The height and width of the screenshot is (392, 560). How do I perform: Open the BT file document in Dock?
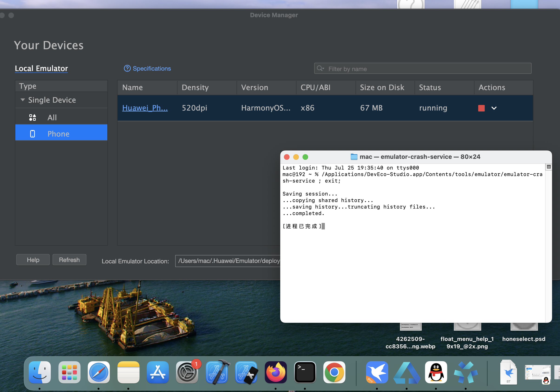click(508, 372)
